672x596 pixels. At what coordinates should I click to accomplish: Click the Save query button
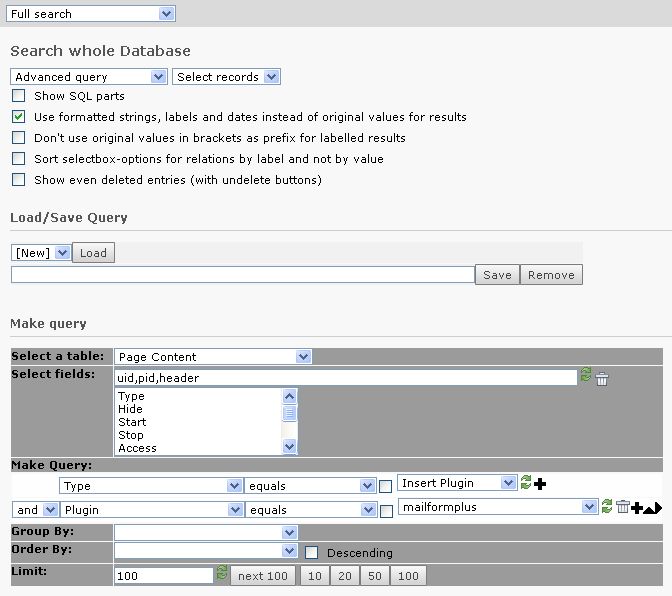tap(497, 275)
